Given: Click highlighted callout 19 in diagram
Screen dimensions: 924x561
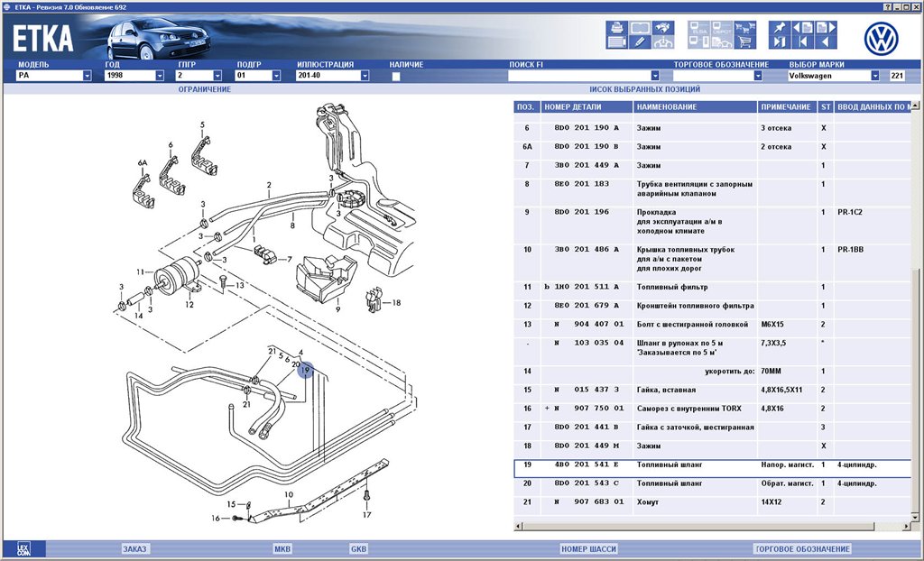Looking at the screenshot, I should point(305,371).
